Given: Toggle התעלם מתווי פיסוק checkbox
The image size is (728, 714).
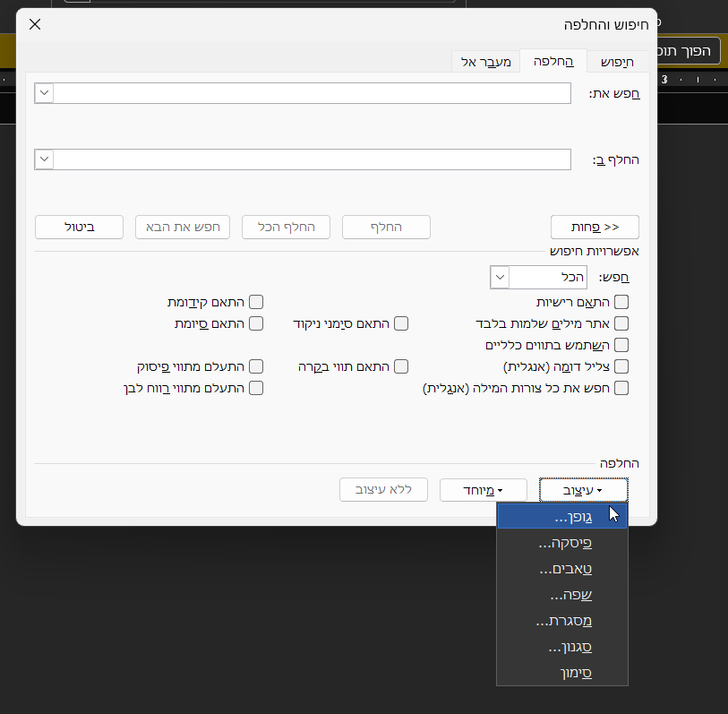Looking at the screenshot, I should click(x=256, y=366).
